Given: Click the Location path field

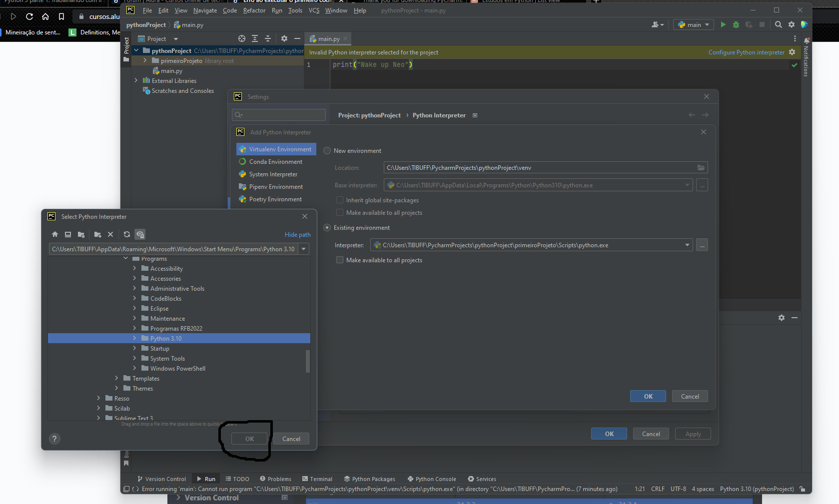Looking at the screenshot, I should pos(540,168).
